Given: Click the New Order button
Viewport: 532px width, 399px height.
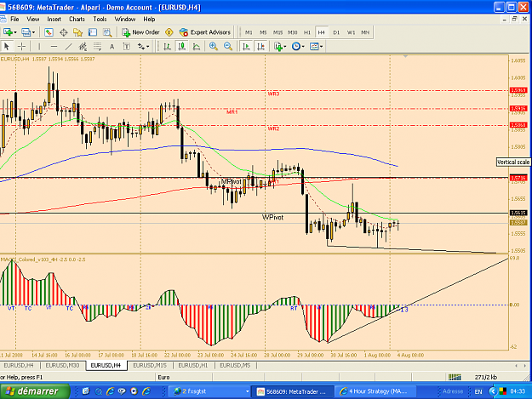Looking at the screenshot, I should 140,32.
